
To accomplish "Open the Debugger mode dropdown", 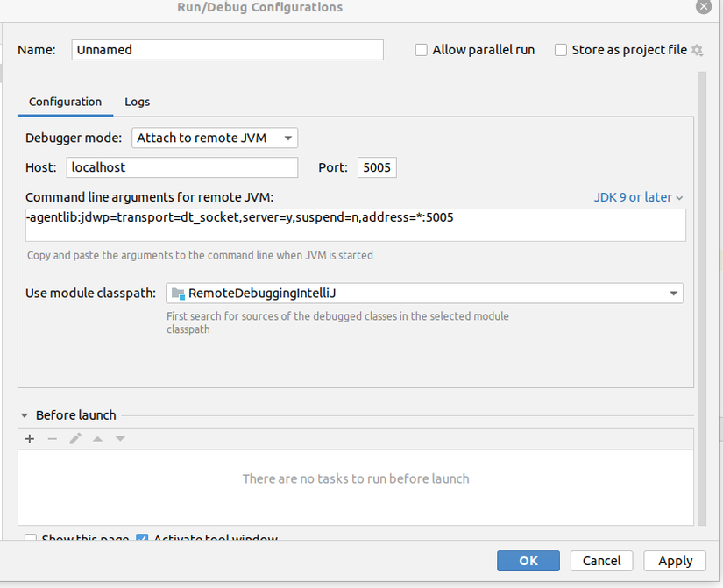I will [215, 138].
